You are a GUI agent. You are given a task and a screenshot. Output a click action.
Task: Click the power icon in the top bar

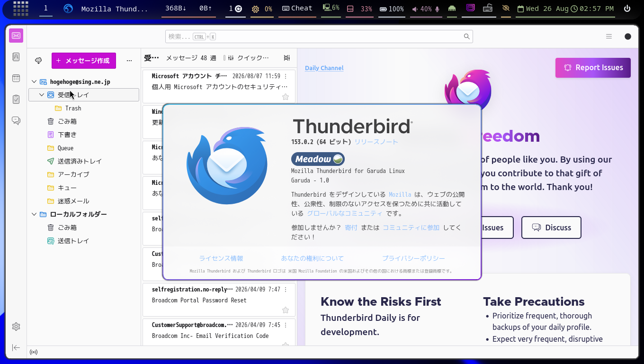(627, 9)
